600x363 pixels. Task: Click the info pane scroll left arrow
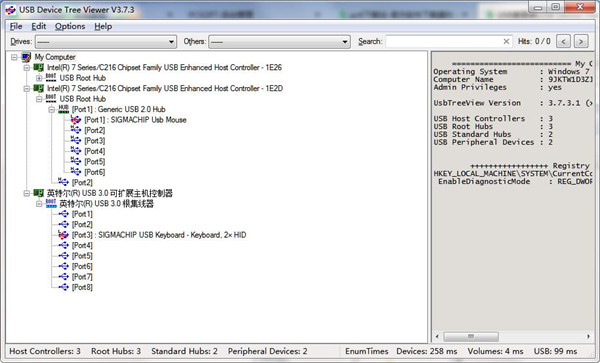point(437,337)
